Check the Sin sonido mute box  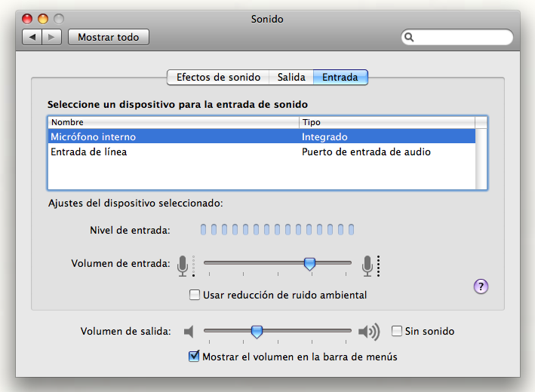point(397,331)
